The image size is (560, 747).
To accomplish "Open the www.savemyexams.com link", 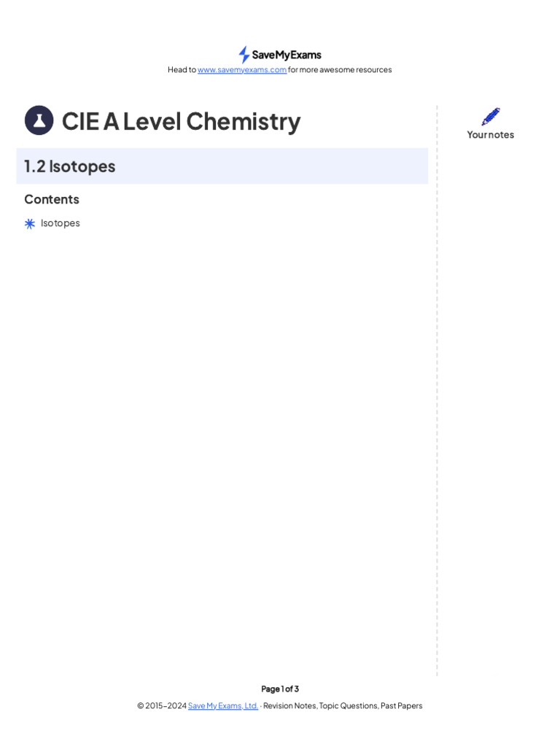I will click(242, 69).
